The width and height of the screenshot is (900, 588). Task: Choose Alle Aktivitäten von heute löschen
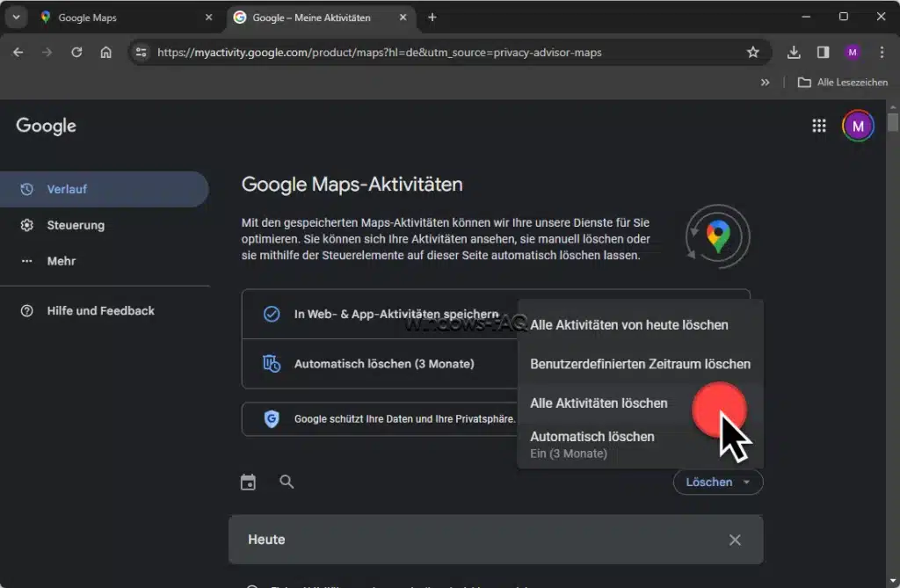click(641, 325)
